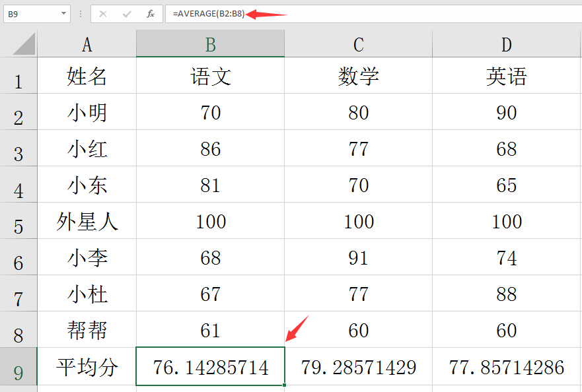Click the header cell '英语'
The height and width of the screenshot is (392, 582).
point(507,76)
